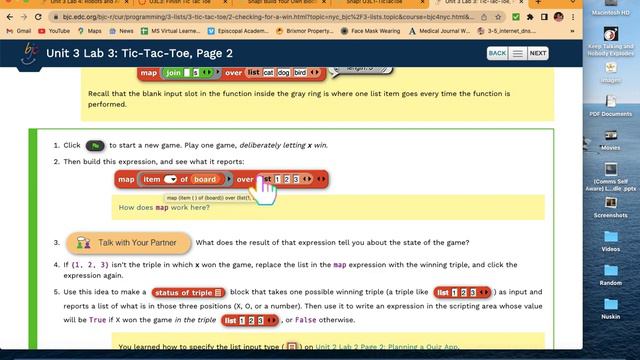Open the Chrome three-dot menu
The image size is (640, 360).
(x=573, y=17)
